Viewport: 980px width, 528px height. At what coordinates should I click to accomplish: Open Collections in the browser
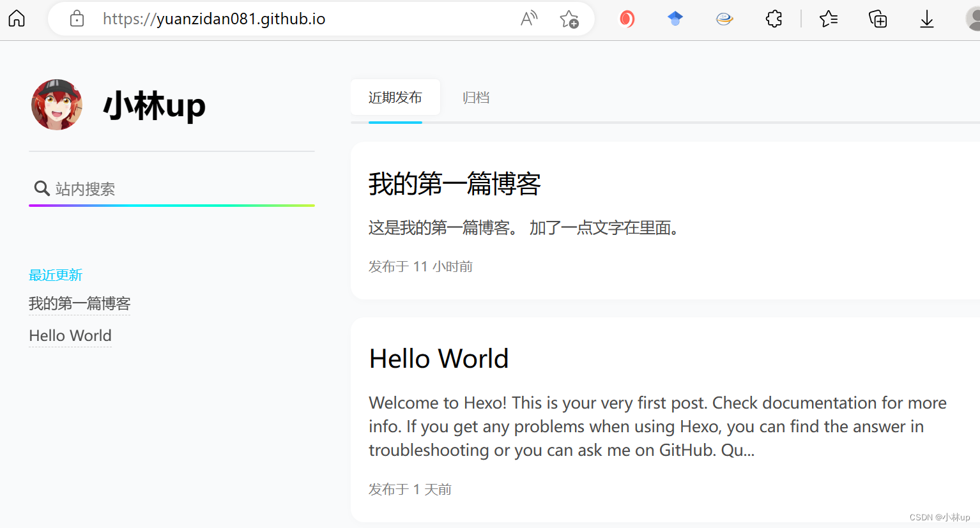coord(878,19)
